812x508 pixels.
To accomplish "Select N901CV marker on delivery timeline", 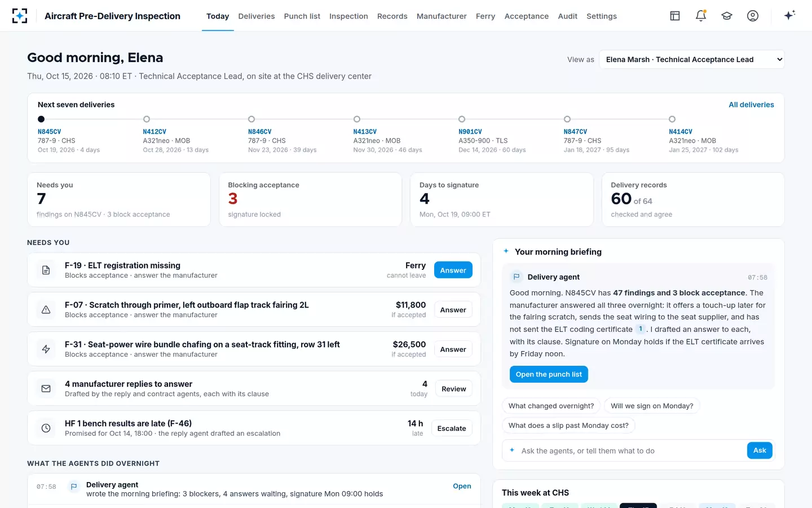I will point(462,119).
